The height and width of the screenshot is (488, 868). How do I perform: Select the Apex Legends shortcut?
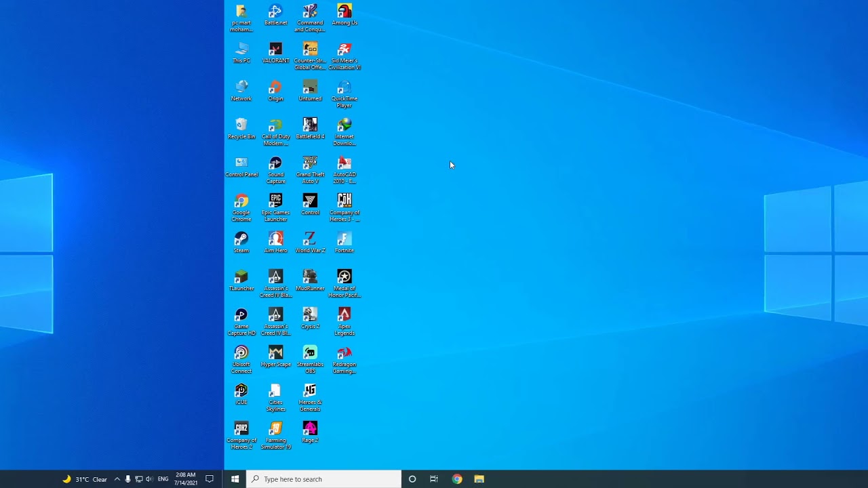click(344, 322)
